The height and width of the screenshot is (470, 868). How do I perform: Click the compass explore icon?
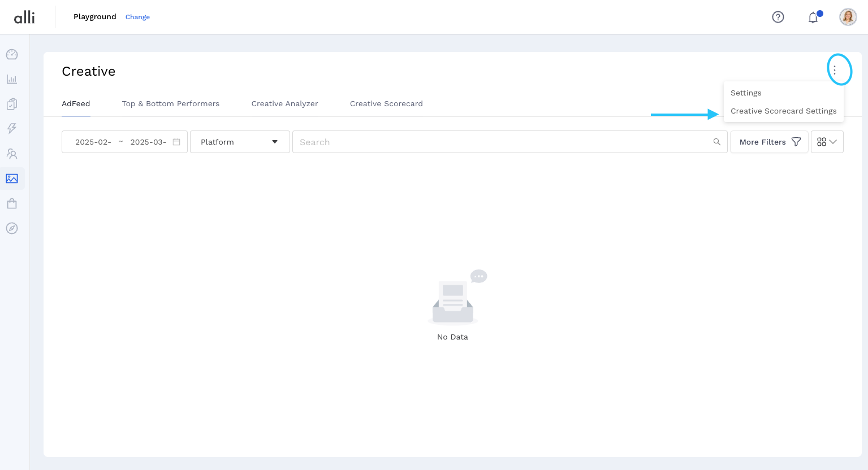(12, 228)
